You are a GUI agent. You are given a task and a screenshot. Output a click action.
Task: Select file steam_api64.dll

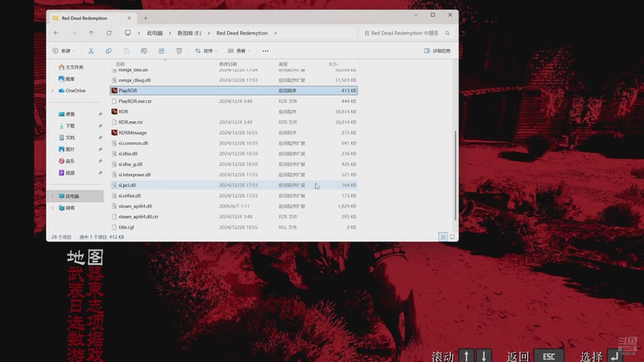[x=233, y=206]
